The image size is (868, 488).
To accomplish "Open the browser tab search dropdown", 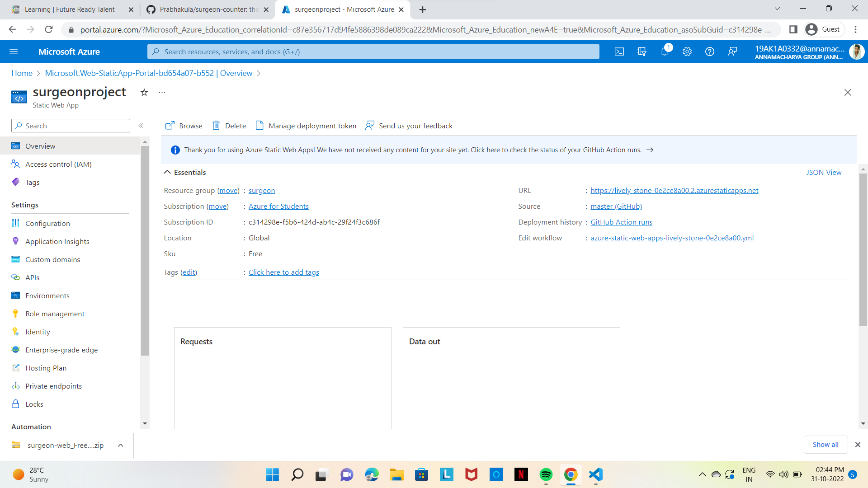I will (777, 9).
